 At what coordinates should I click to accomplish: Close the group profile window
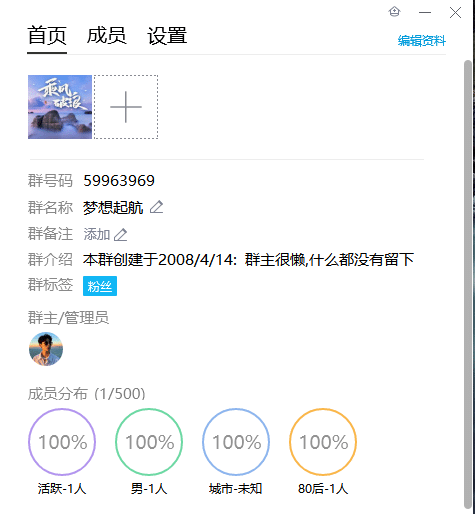[x=455, y=13]
